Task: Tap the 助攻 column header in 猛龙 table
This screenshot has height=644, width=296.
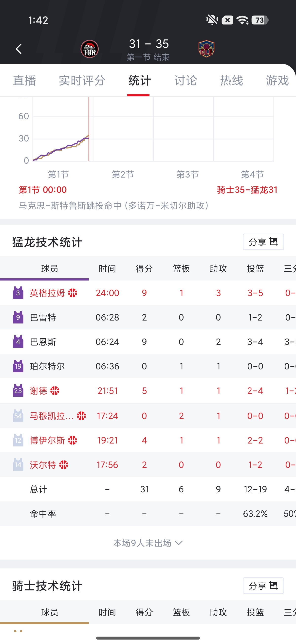Action: (218, 268)
